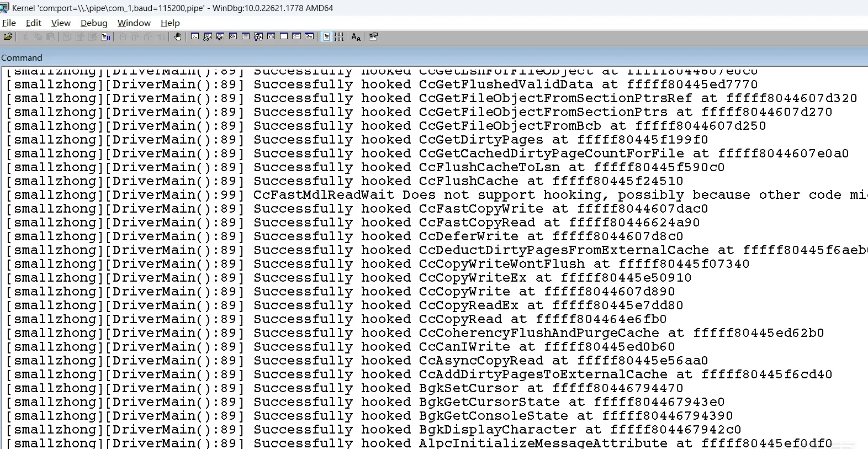
Task: Click address fffff80445ed7770 for CcGetFlushedValidData
Action: coord(692,84)
